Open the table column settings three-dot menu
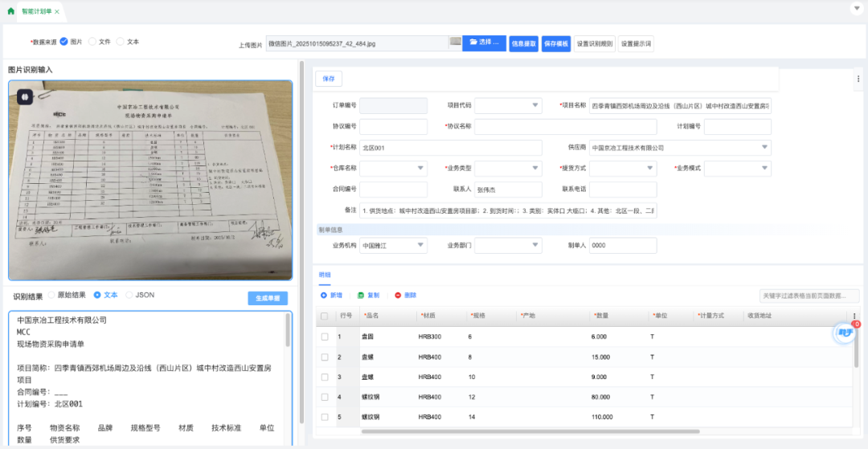Viewport: 868px width, 449px height. [854, 316]
